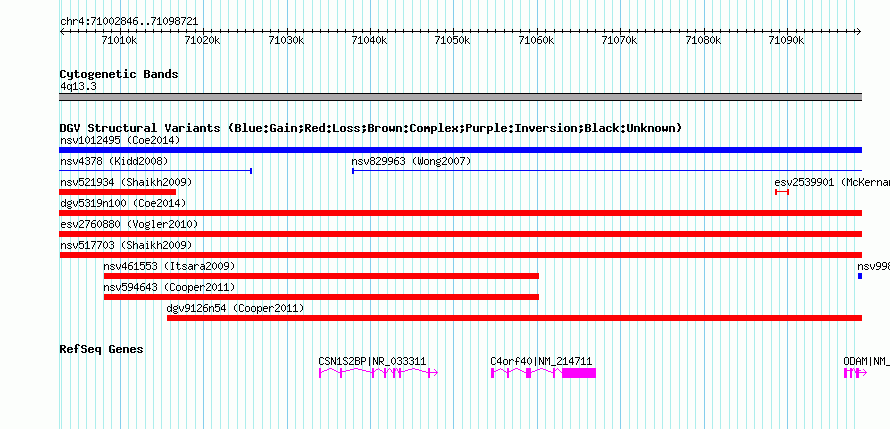Viewport: 890px width, 429px height.
Task: Click the red dgv9126n54 loss bar
Action: point(514,318)
